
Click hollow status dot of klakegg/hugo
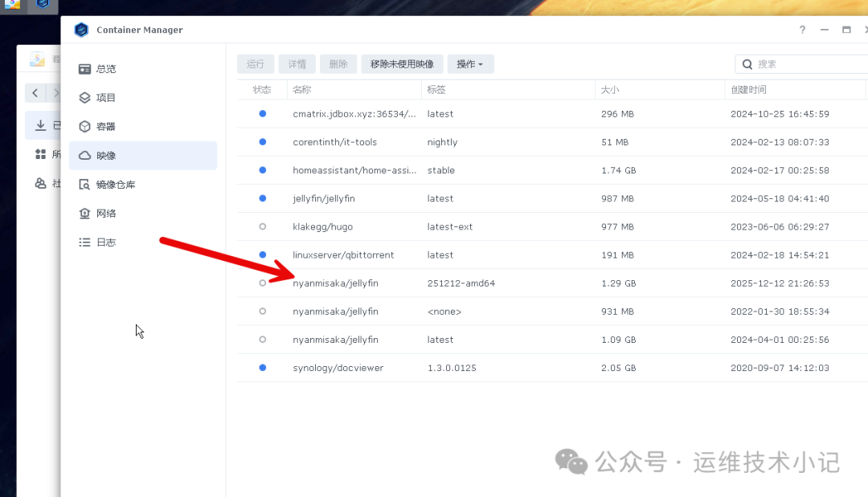pyautogui.click(x=262, y=226)
